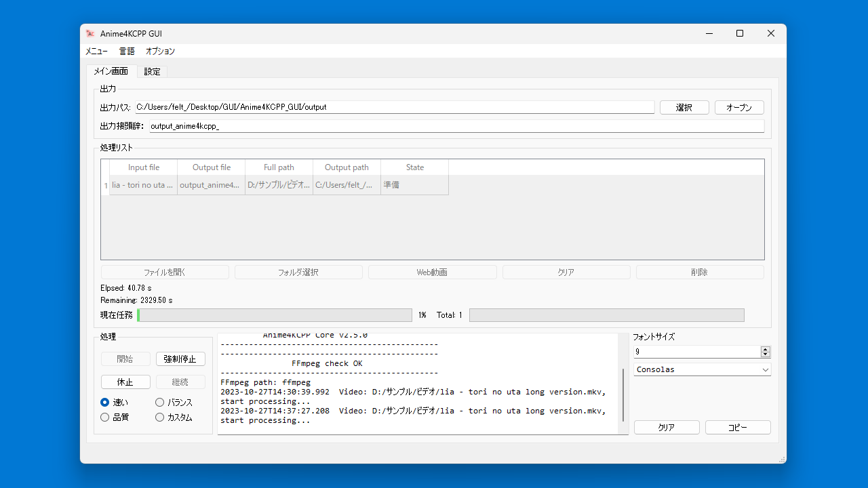This screenshot has height=488, width=868.
Task: Click the 選択 button for output path
Action: (x=684, y=108)
